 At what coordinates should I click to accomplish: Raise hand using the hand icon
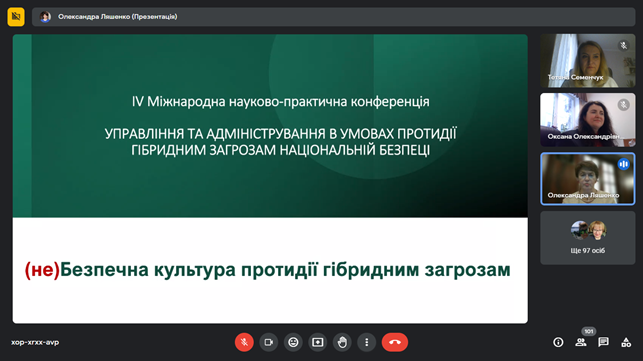tap(342, 342)
